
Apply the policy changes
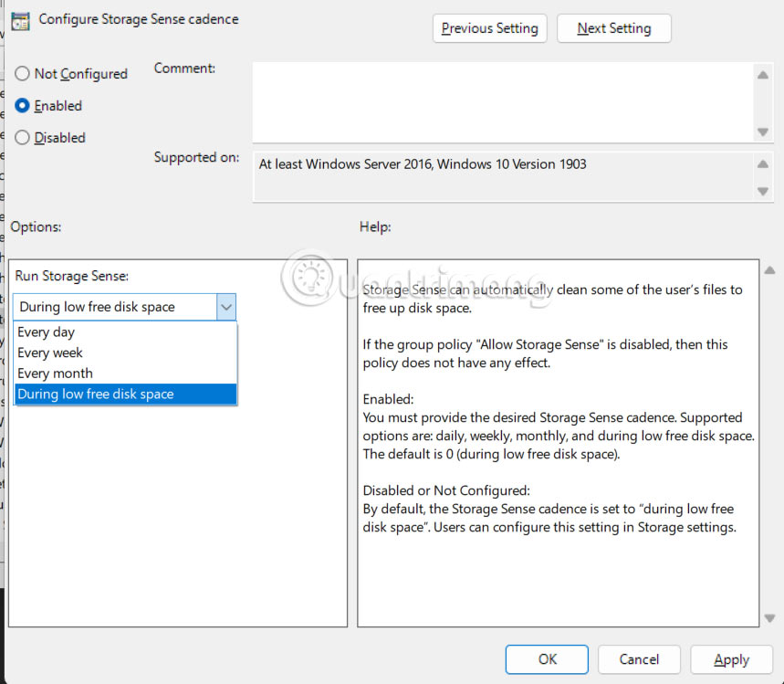coord(731,659)
